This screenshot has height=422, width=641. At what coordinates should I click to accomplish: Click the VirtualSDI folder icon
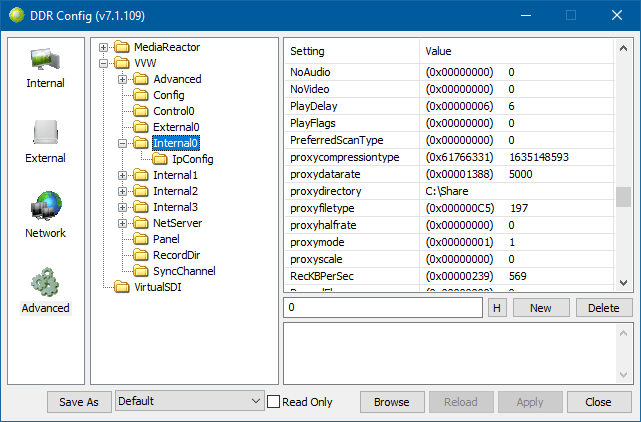tap(122, 287)
